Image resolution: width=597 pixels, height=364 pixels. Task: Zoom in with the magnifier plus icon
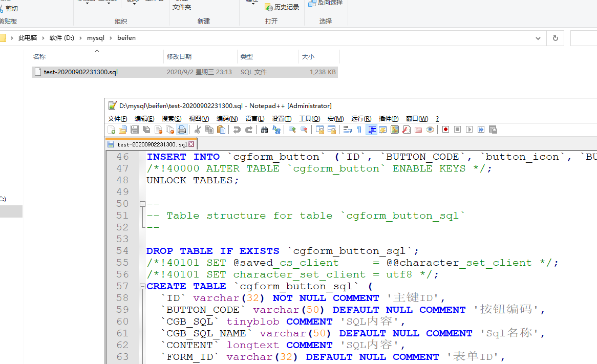click(x=292, y=130)
